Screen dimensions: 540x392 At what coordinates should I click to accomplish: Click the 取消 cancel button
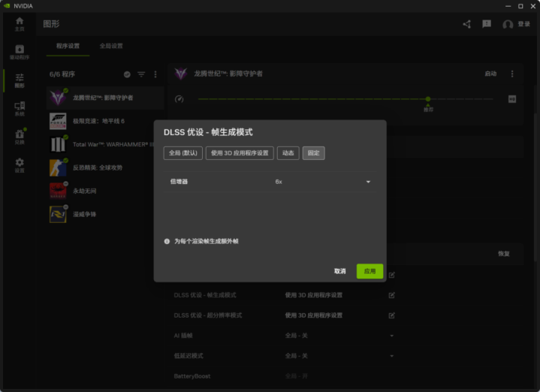coord(339,271)
